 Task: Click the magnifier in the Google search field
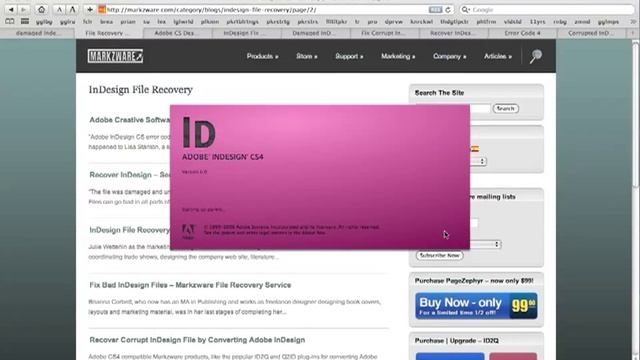pos(465,9)
